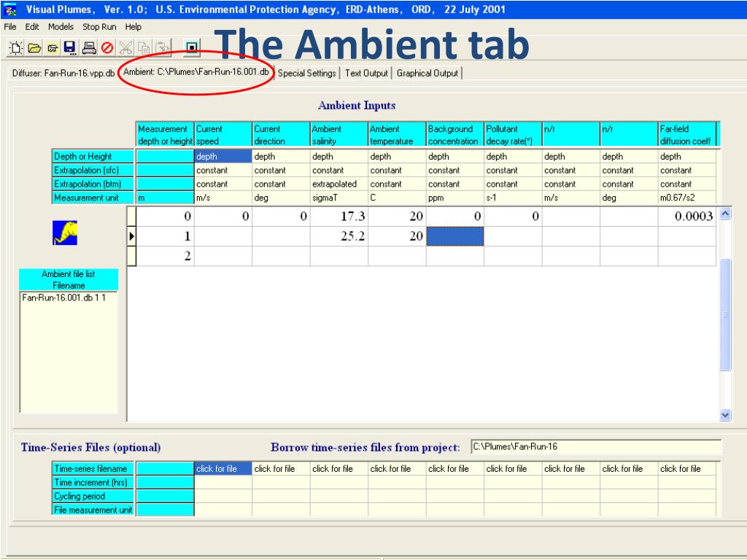Click the Print toolbar icon

88,47
